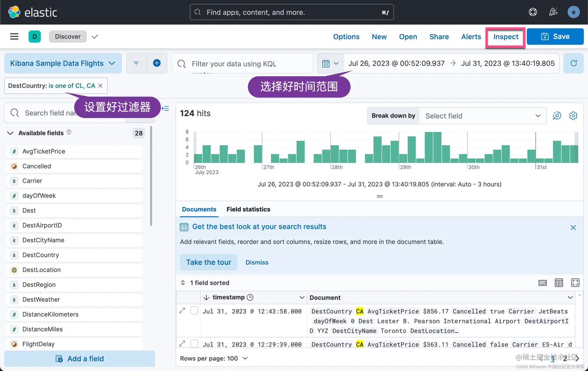Screen dimensions: 588x371
Task: Click the end date Jul 31, 2023
Action: (507, 63)
